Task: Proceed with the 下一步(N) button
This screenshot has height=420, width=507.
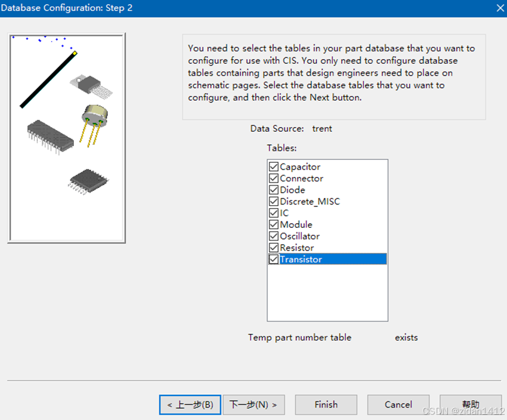Action: pyautogui.click(x=253, y=405)
